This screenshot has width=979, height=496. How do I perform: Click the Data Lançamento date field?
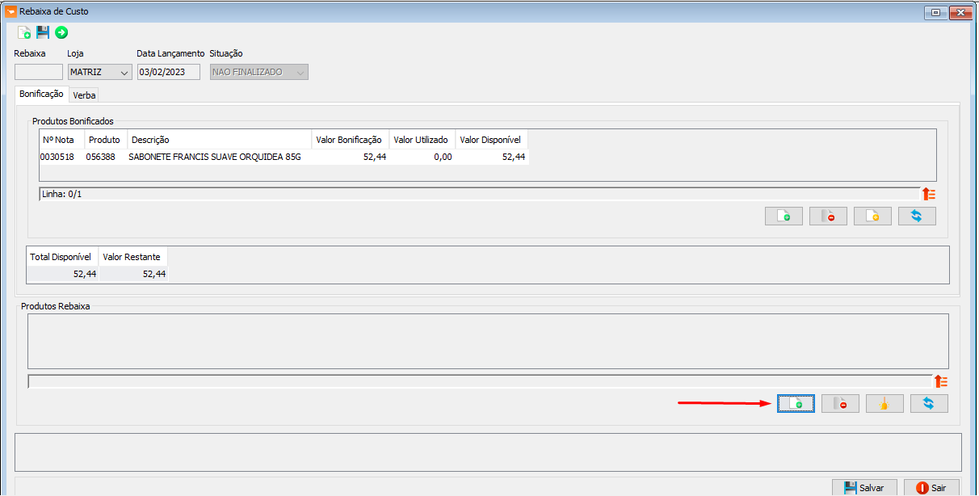(x=169, y=72)
